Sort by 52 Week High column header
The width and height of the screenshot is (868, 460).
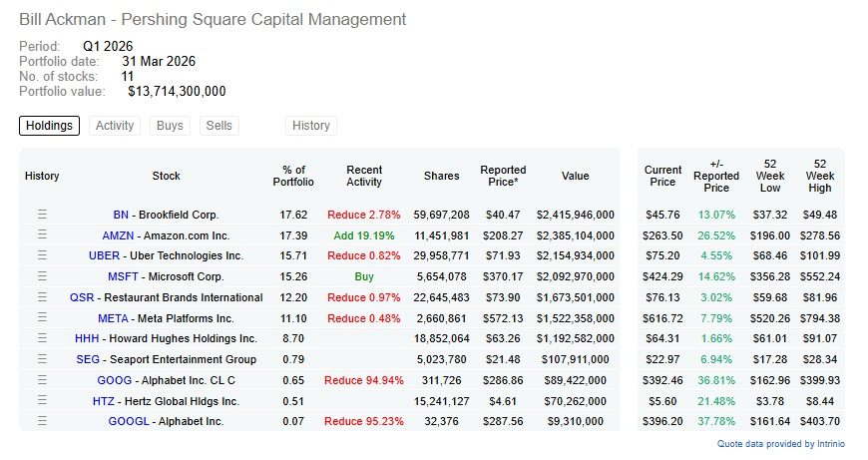tap(820, 176)
